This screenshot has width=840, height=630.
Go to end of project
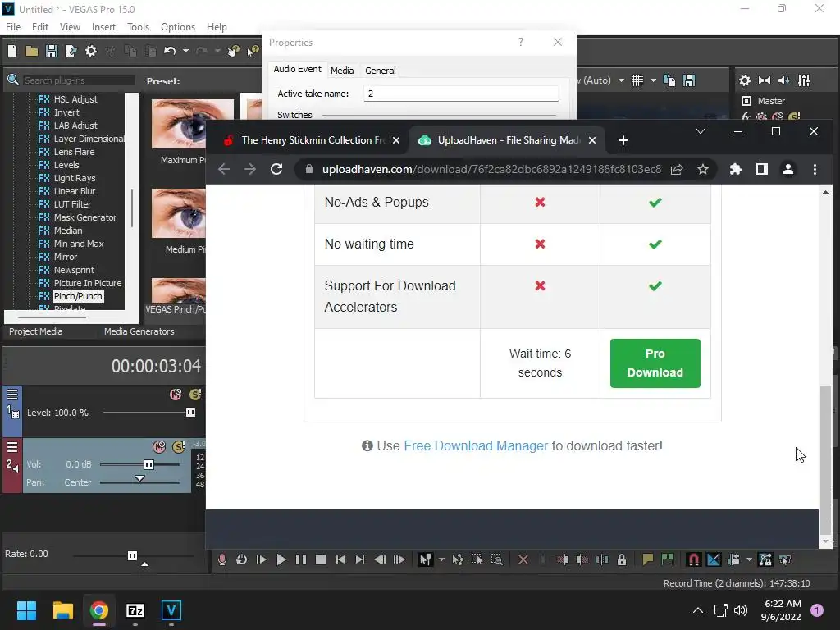pos(360,559)
